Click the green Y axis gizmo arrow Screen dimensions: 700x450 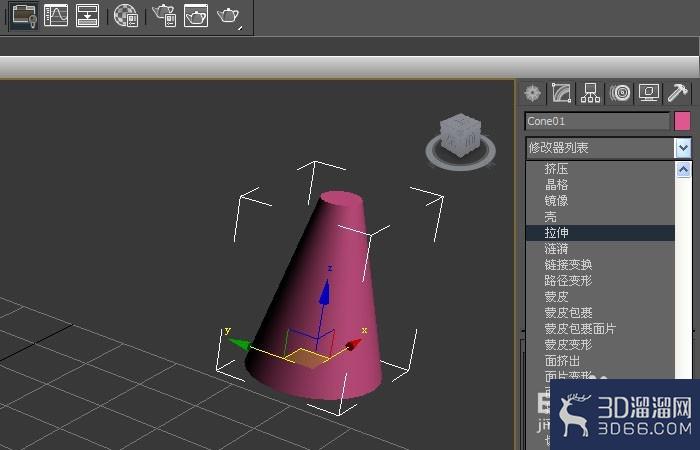[239, 344]
